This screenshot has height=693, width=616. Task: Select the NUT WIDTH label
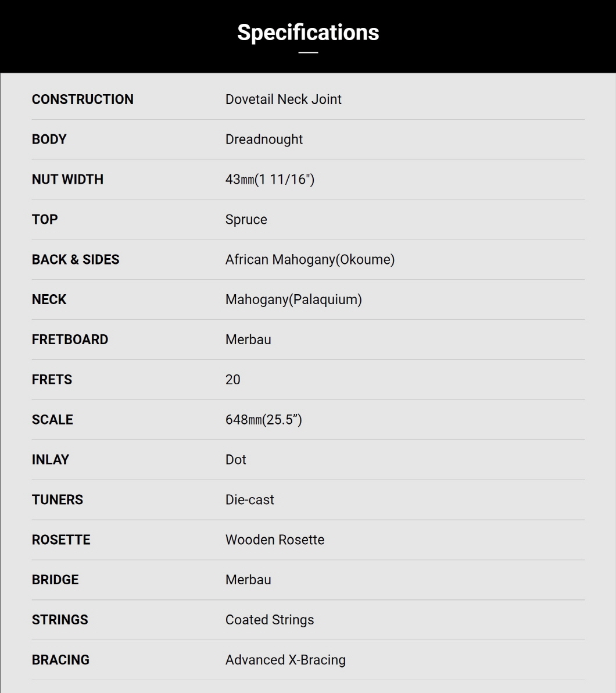(x=67, y=180)
